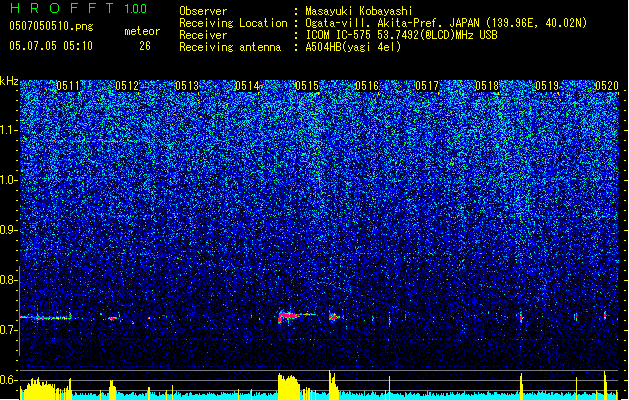629x400 pixels.
Task: Click the 0517 time marker
Action: pyautogui.click(x=427, y=86)
